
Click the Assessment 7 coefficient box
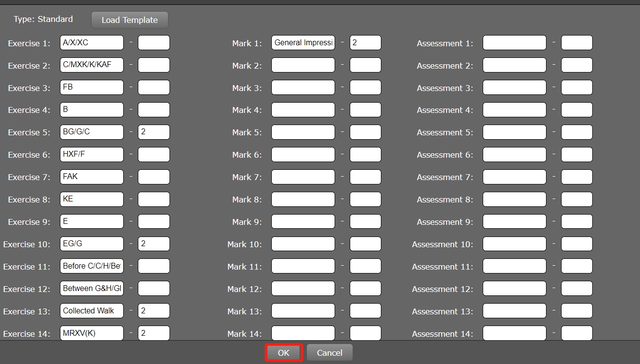click(x=577, y=177)
